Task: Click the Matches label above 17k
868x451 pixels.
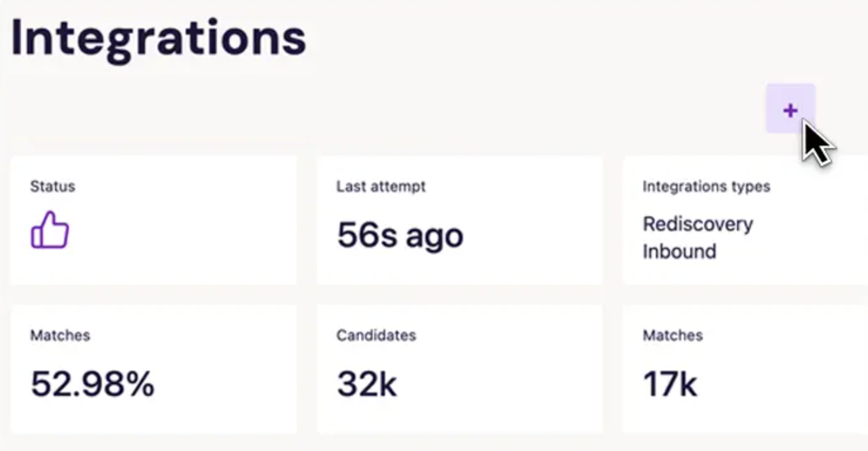Action: pos(672,335)
